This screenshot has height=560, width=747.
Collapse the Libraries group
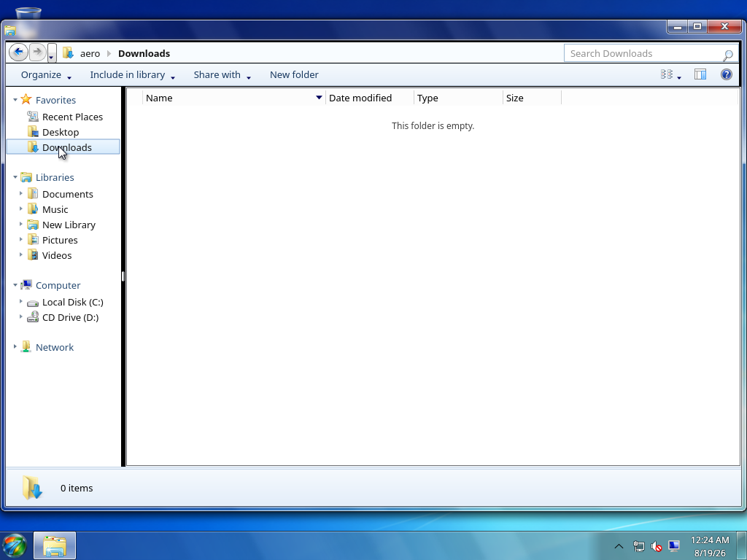click(x=15, y=176)
